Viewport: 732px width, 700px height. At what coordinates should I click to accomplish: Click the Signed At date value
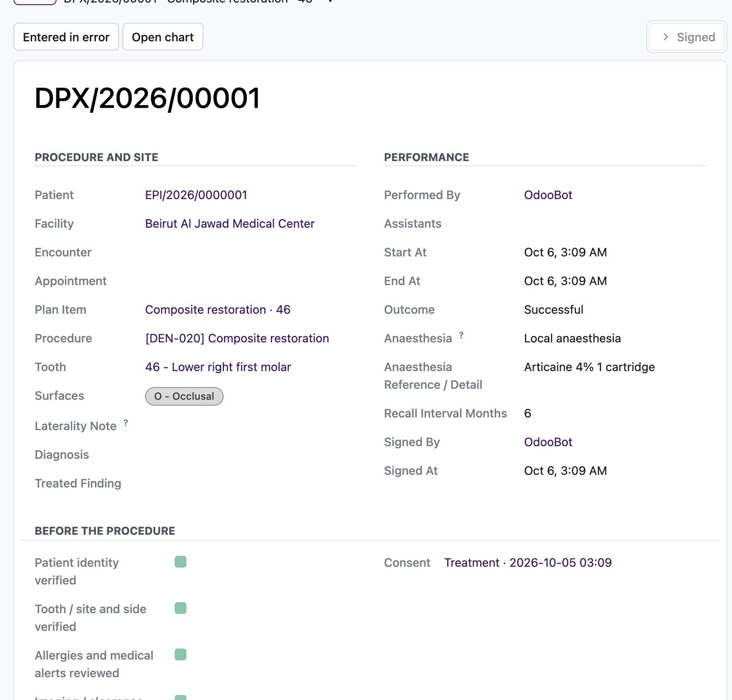[566, 471]
